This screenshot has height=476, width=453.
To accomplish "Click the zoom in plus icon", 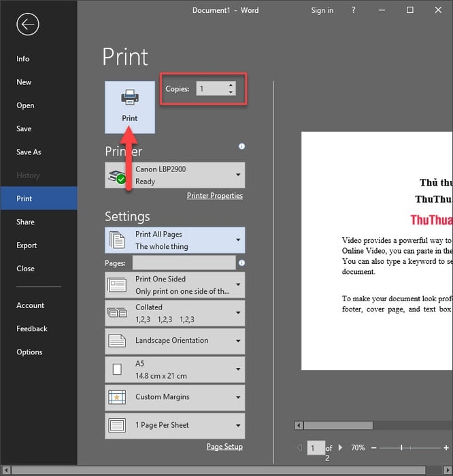I will point(446,447).
